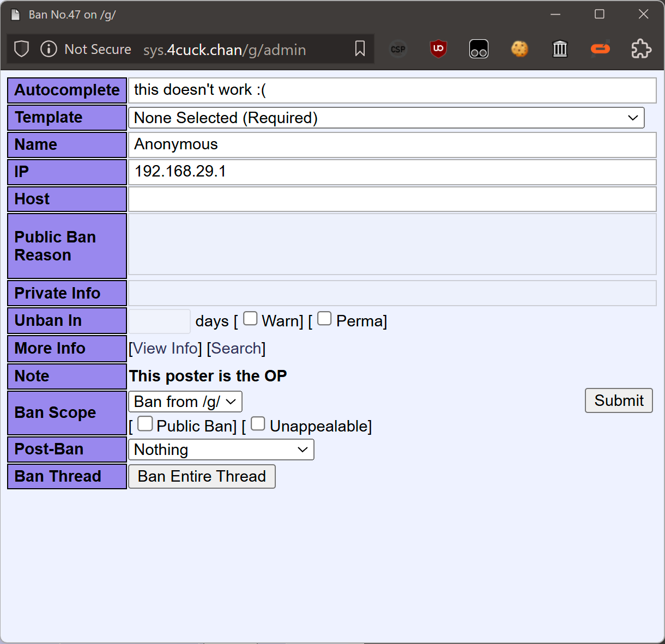Follow the View Info link

click(166, 348)
